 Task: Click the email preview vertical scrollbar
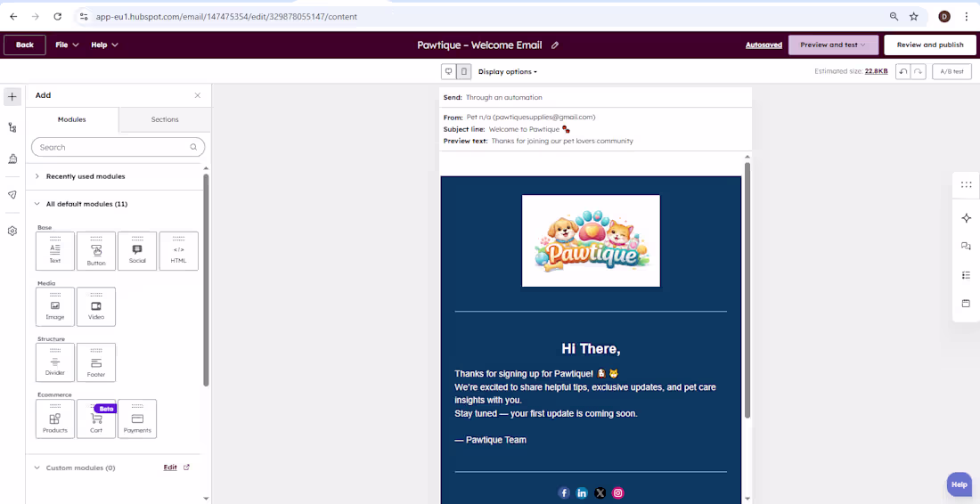point(747,290)
